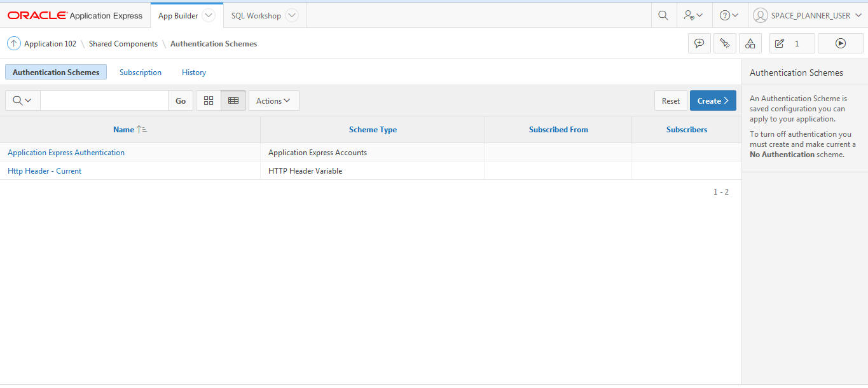Switch to the Authentication Schemes tab
Viewport: 868px width, 388px height.
56,73
